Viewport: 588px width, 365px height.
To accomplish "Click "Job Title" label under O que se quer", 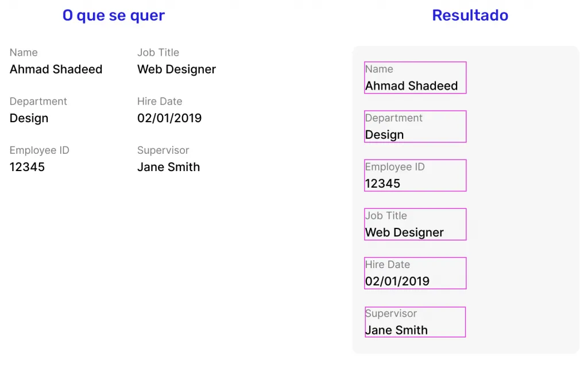I will (158, 52).
